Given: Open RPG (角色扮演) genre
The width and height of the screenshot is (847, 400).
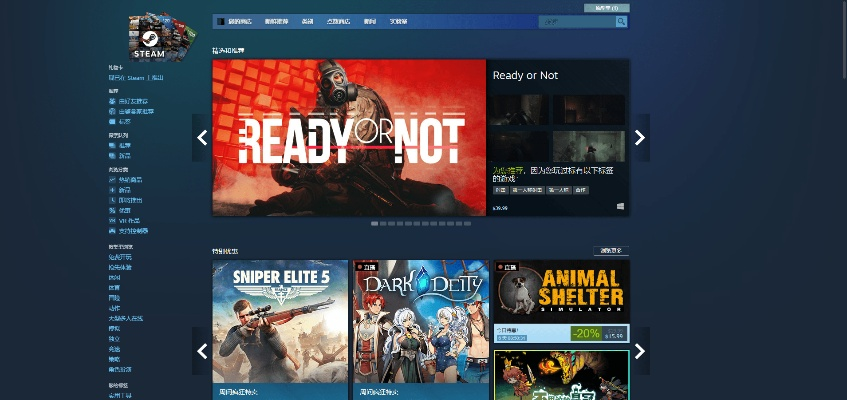Looking at the screenshot, I should [120, 369].
